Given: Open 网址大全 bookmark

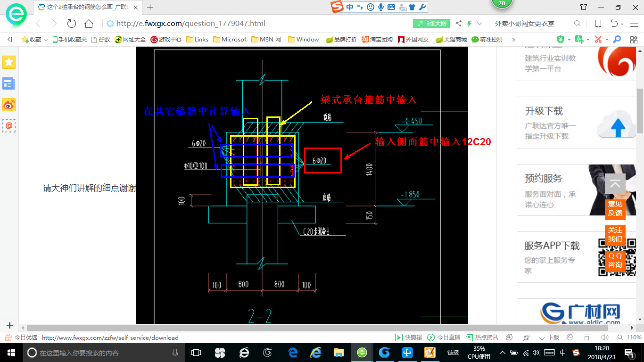Looking at the screenshot, I should coord(131,40).
